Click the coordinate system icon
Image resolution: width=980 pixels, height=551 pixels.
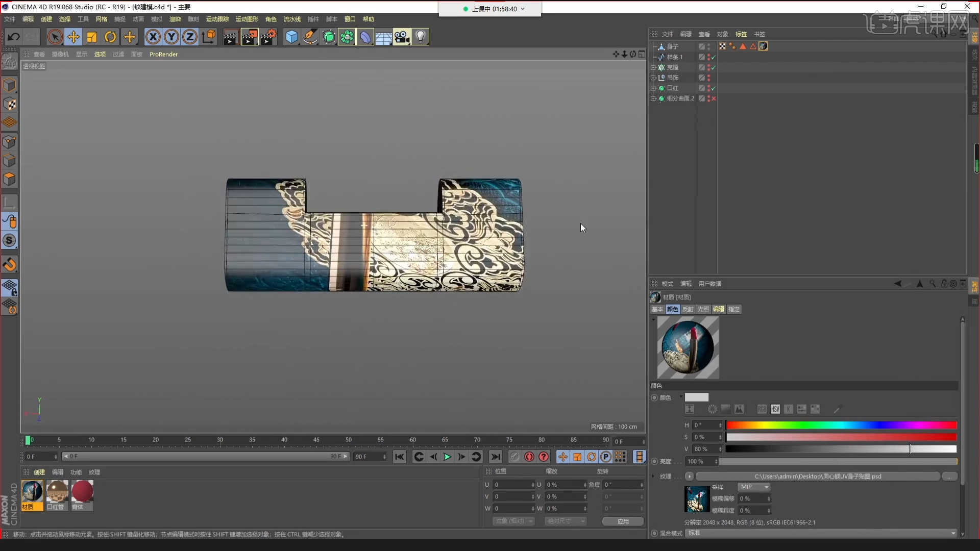point(209,37)
